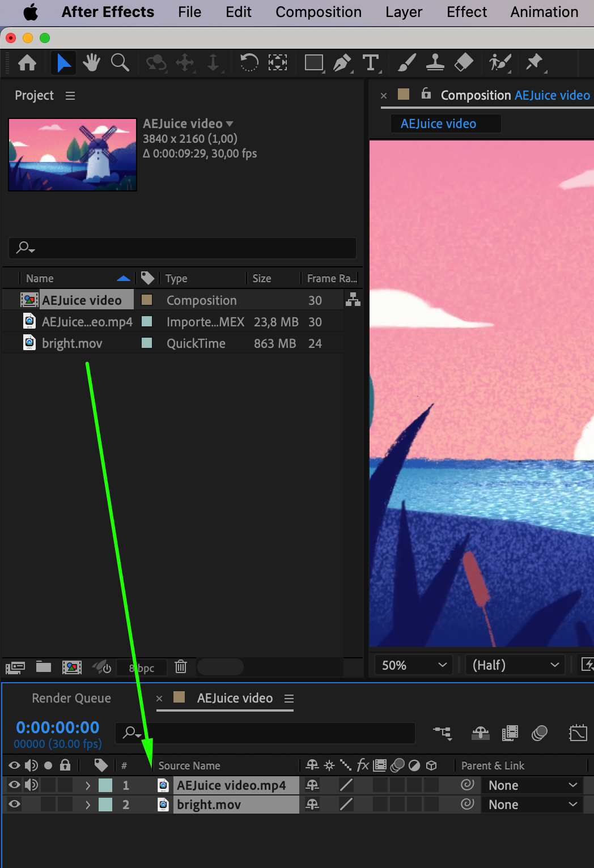The image size is (594, 868).
Task: Switch to the Render Queue tab
Action: point(71,698)
